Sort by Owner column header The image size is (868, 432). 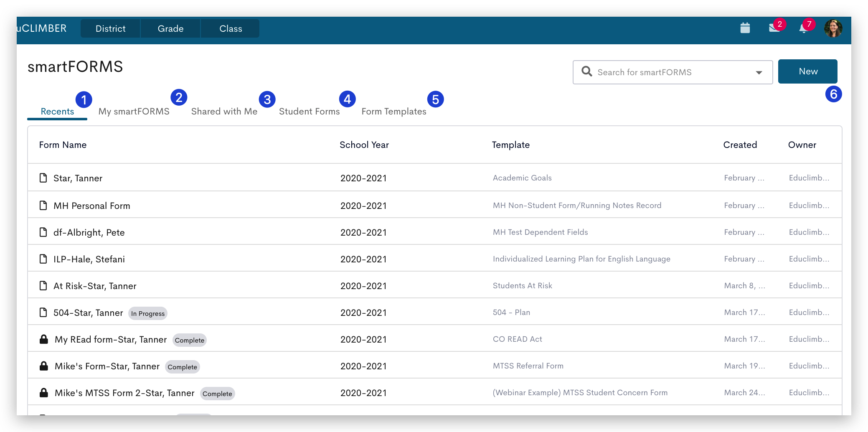pyautogui.click(x=802, y=145)
